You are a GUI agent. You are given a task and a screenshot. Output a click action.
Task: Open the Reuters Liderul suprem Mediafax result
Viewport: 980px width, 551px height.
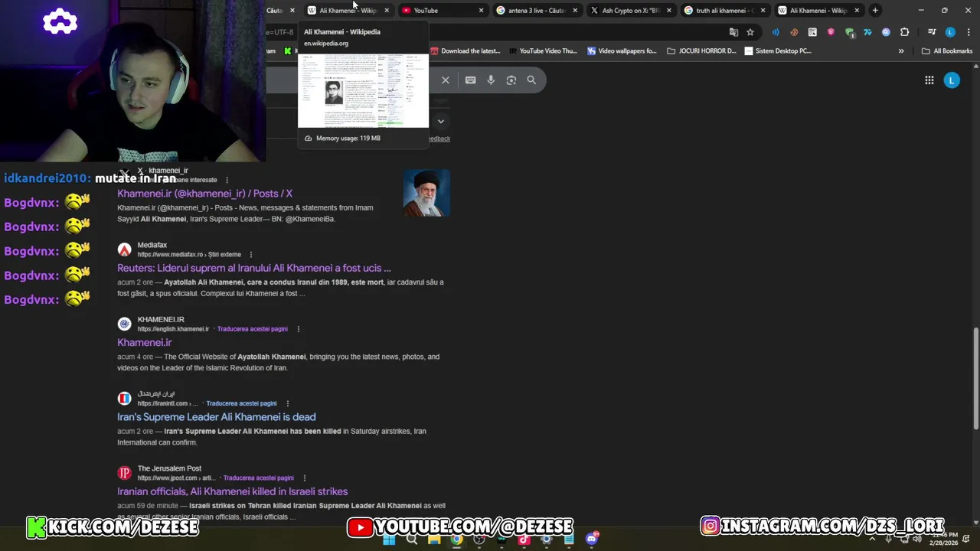253,268
